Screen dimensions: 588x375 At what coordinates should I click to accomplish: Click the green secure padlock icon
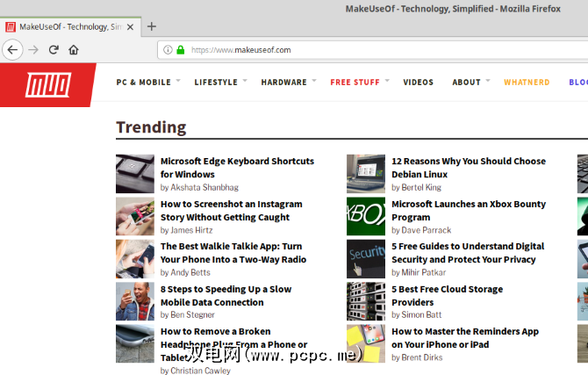pos(181,50)
